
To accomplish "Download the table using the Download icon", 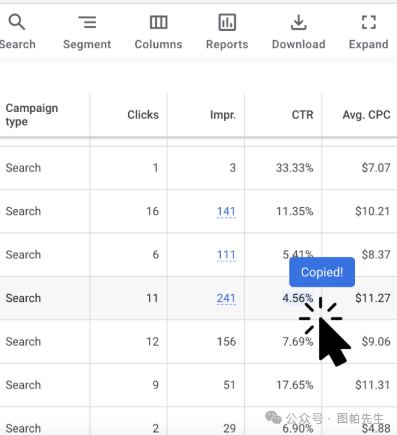I will (298, 22).
